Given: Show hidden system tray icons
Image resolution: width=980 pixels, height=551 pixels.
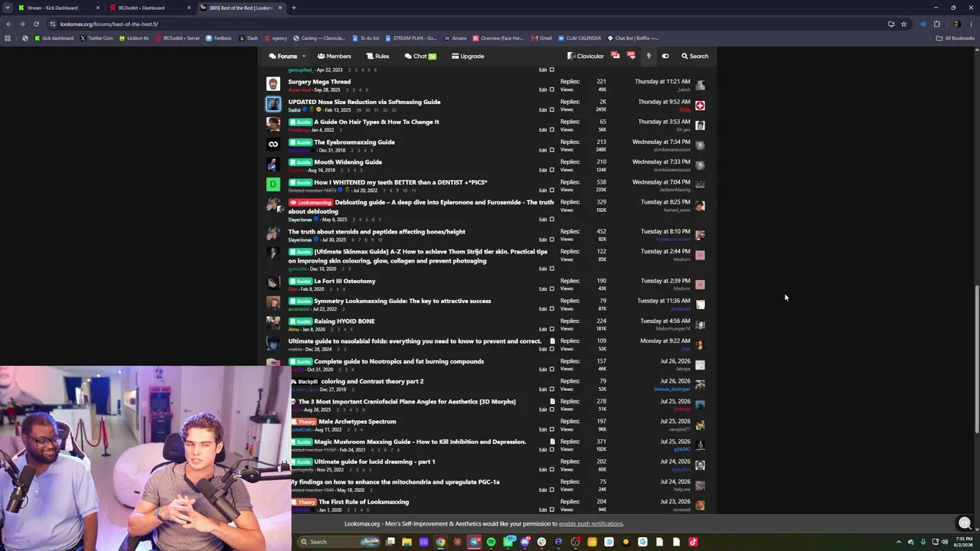Looking at the screenshot, I should [900, 542].
